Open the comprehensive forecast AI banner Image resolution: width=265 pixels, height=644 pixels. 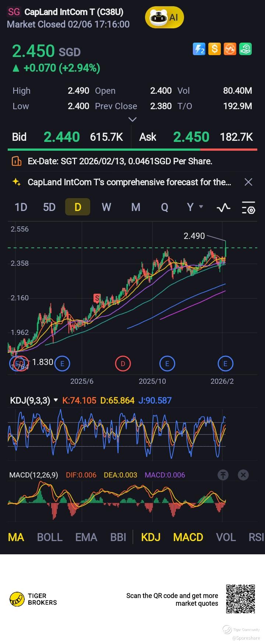[x=129, y=182]
